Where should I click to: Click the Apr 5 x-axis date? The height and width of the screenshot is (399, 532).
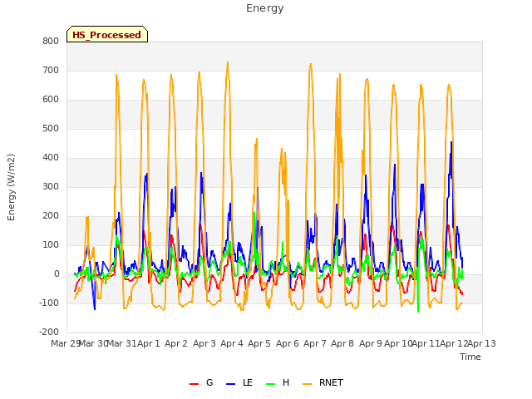[259, 343]
